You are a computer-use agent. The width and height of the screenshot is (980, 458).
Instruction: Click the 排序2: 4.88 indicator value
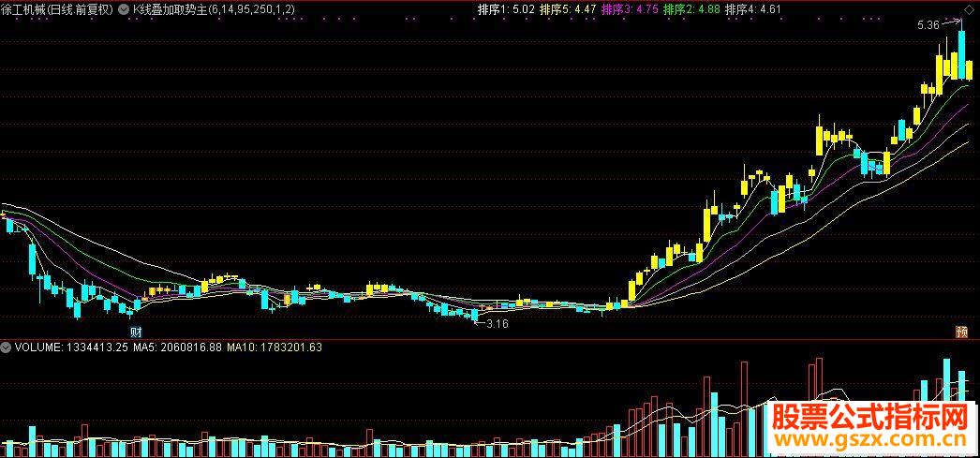pos(691,9)
